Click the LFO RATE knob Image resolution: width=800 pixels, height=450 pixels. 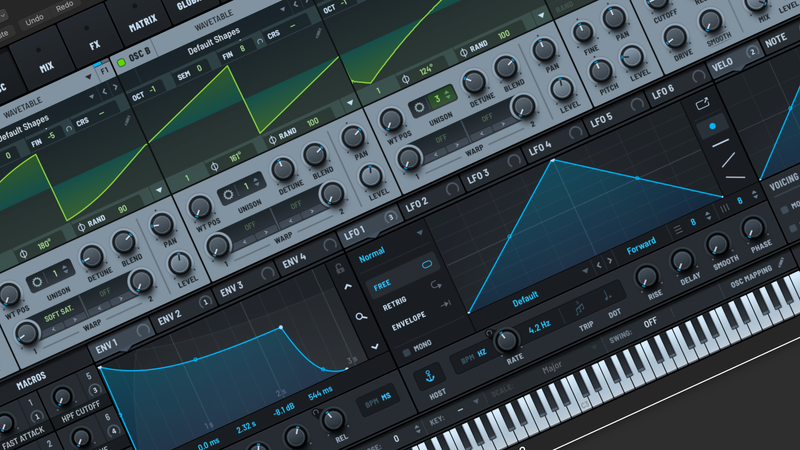tap(507, 340)
